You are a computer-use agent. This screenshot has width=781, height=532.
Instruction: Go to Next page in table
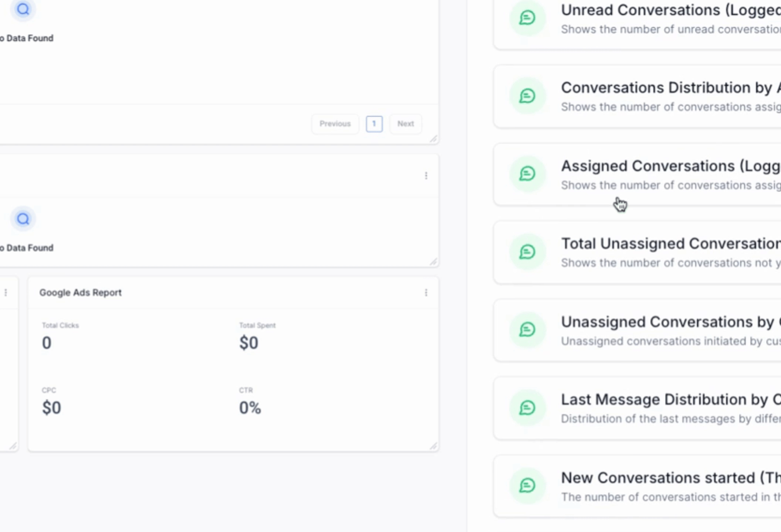point(405,124)
